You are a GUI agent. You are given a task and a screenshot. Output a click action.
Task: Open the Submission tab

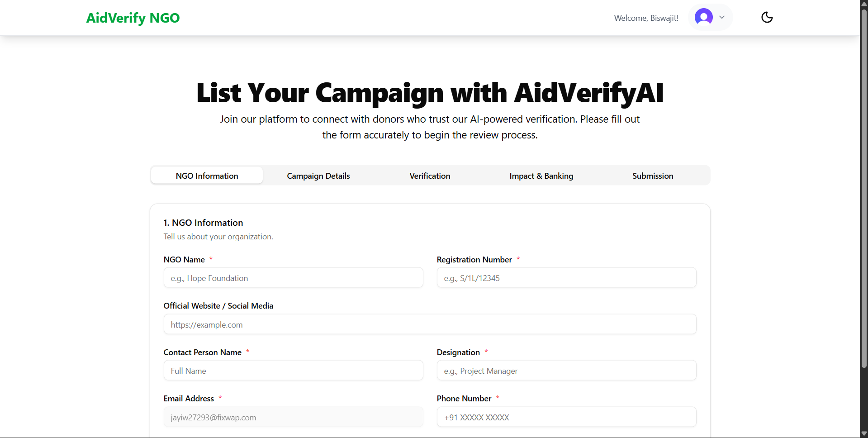[x=652, y=176]
